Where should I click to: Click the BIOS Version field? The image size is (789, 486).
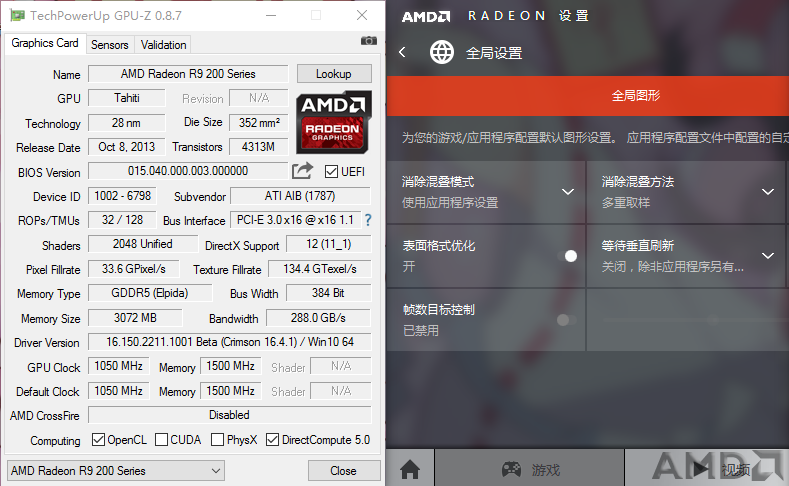[x=188, y=171]
